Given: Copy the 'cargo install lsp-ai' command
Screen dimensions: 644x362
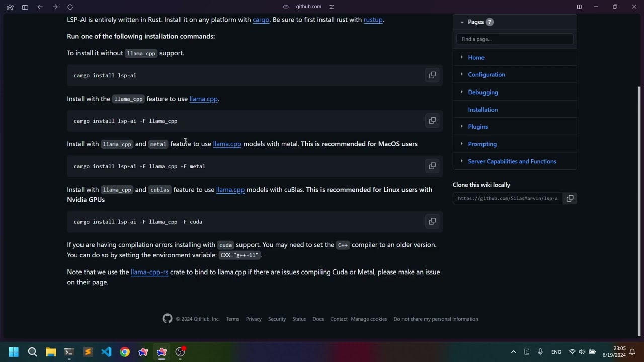Looking at the screenshot, I should pos(432,75).
